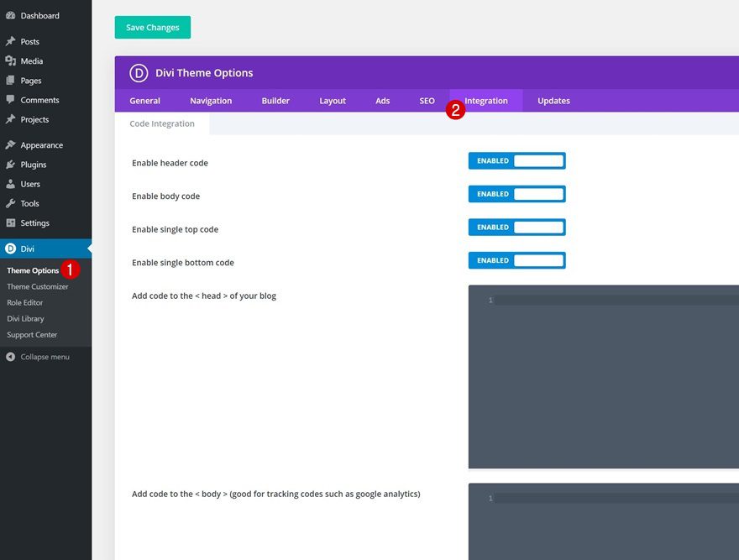Click inside the head code editor
This screenshot has height=560, width=739.
coord(604,377)
